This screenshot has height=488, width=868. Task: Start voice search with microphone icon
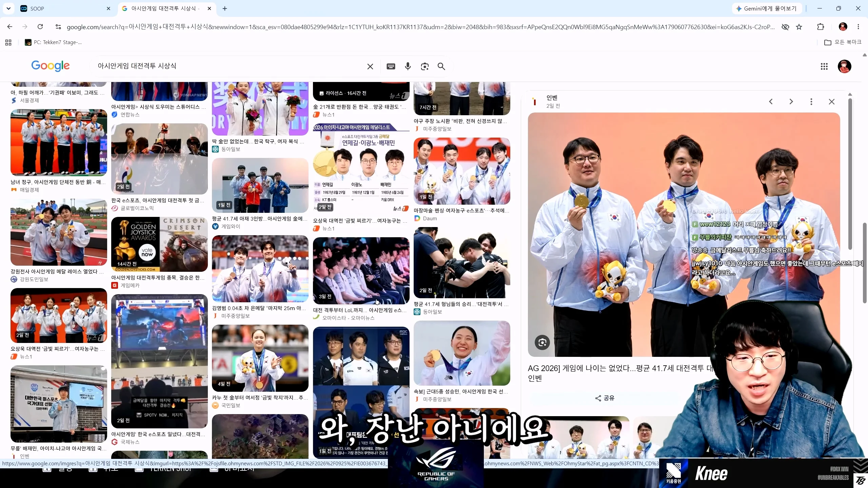(408, 66)
